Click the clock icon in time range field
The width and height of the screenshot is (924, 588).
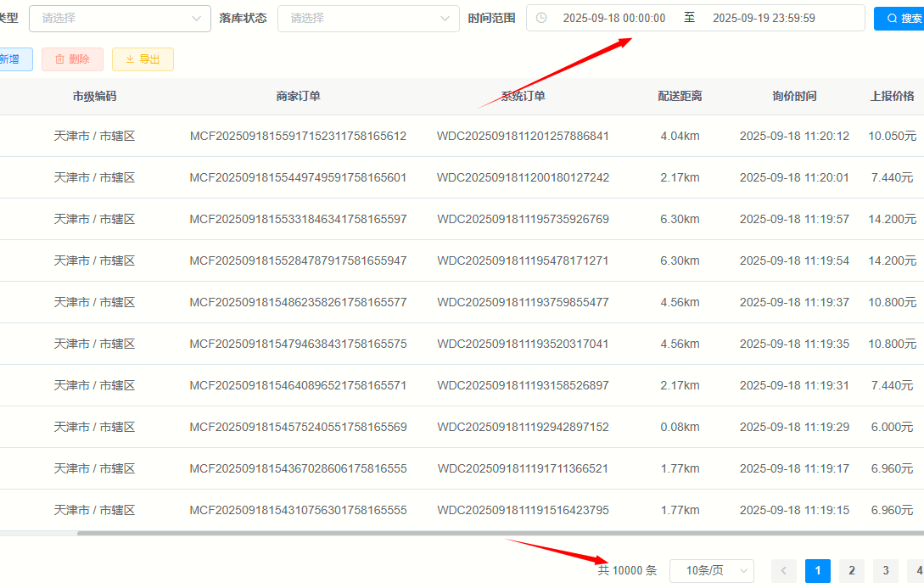coord(541,19)
